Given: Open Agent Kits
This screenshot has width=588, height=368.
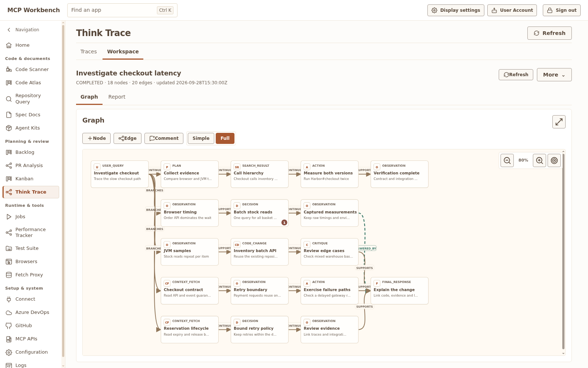Looking at the screenshot, I should pyautogui.click(x=31, y=128).
